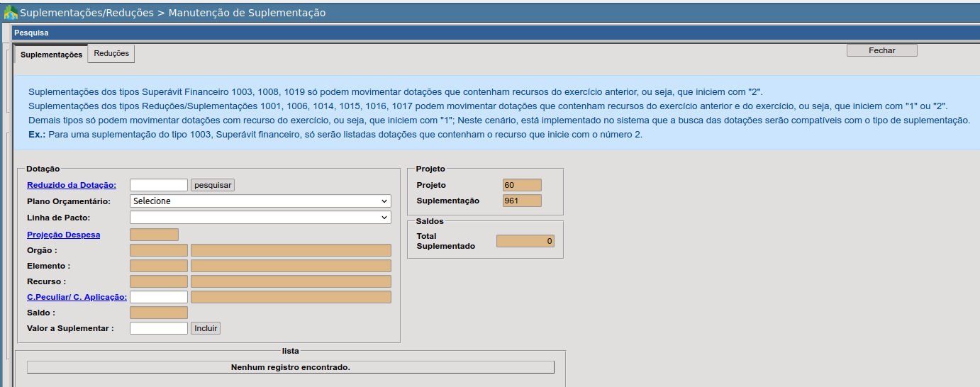Screen dimensions: 980x387
Task: Click the C.Peculiar code input field
Action: pos(159,297)
